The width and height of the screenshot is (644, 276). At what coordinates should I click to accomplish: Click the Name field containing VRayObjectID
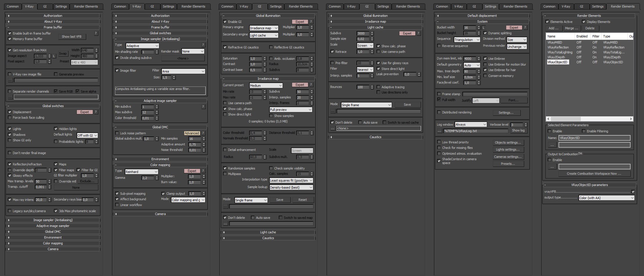point(594,138)
